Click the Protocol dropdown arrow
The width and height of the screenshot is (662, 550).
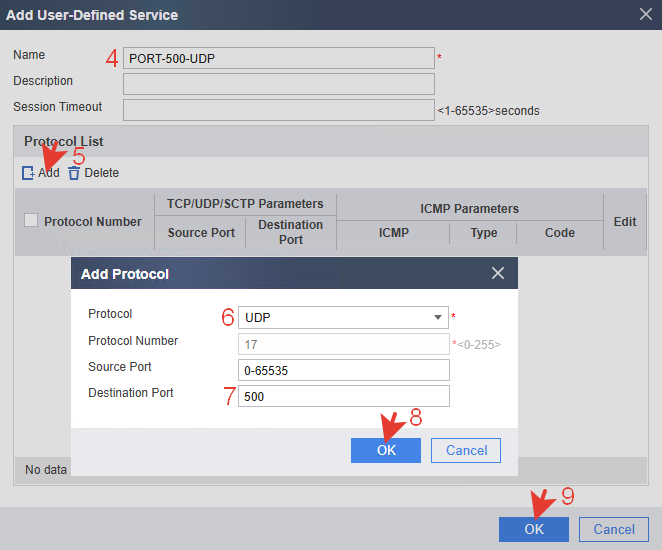(438, 317)
